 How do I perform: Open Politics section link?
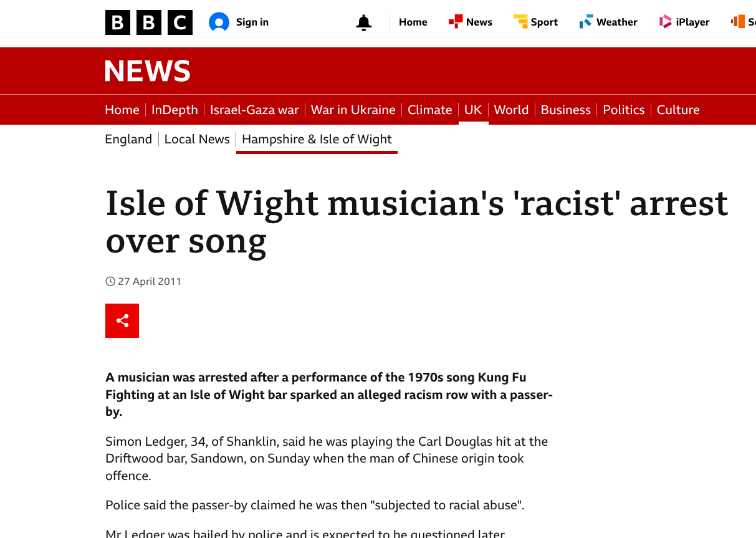(x=623, y=110)
